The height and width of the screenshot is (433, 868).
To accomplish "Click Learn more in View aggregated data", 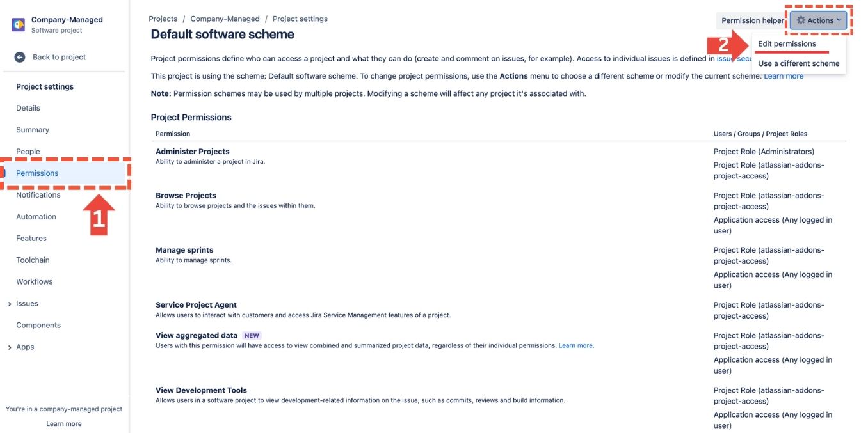I will 575,345.
